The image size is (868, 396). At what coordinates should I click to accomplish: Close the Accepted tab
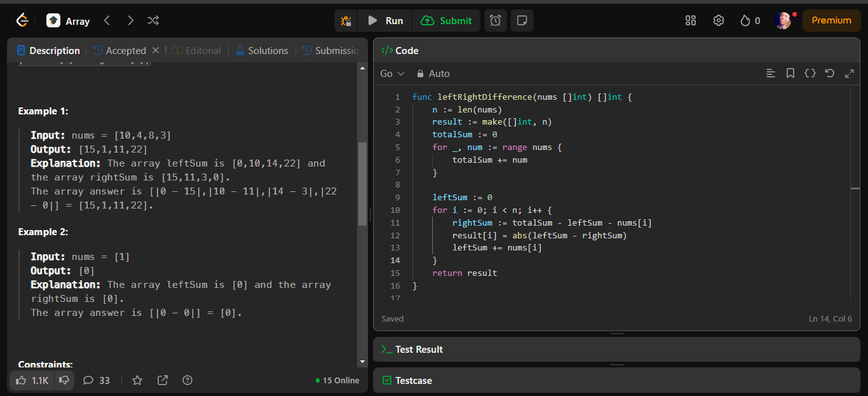[156, 50]
